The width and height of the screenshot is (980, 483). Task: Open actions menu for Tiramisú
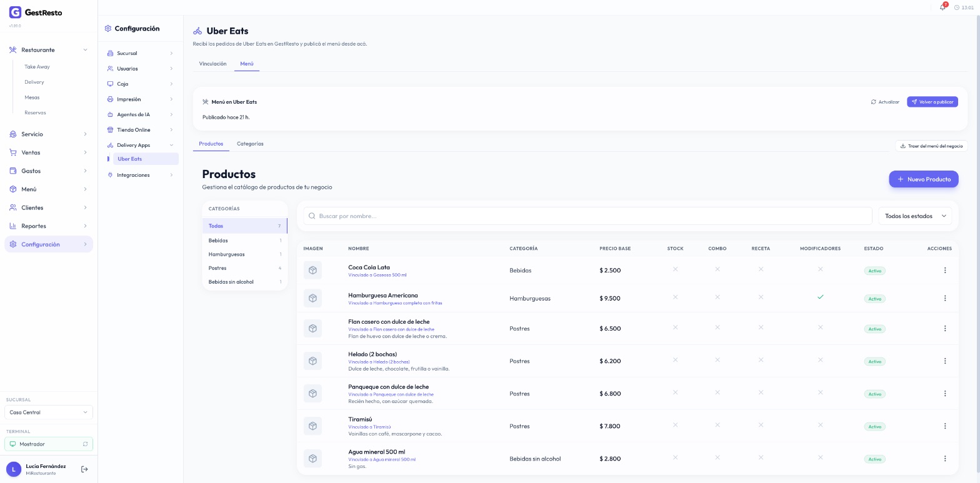click(x=944, y=426)
